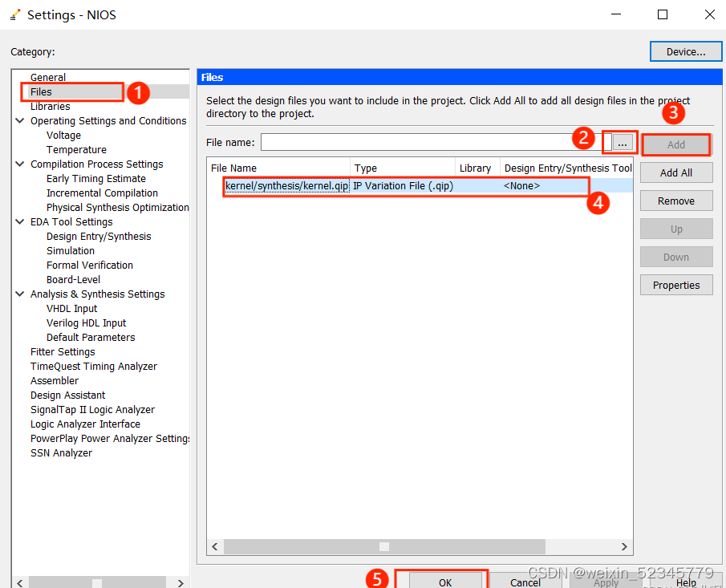Open Design Assistant settings

[67, 395]
